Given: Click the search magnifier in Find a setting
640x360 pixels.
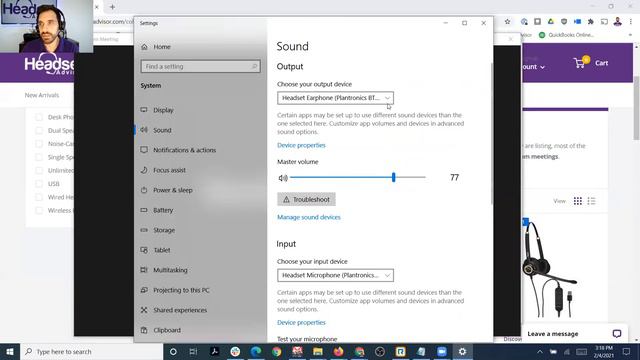Looking at the screenshot, I should tap(254, 66).
